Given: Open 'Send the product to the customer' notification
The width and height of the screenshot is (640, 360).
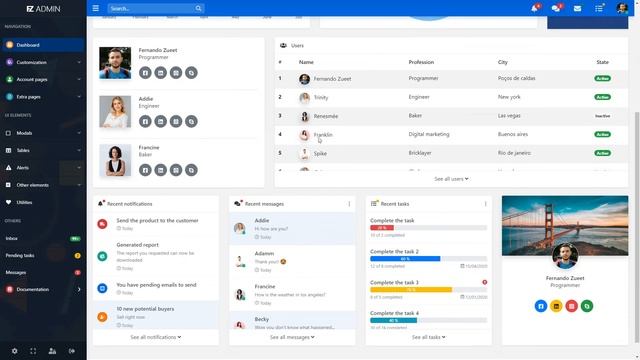Looking at the screenshot, I should click(x=156, y=224).
